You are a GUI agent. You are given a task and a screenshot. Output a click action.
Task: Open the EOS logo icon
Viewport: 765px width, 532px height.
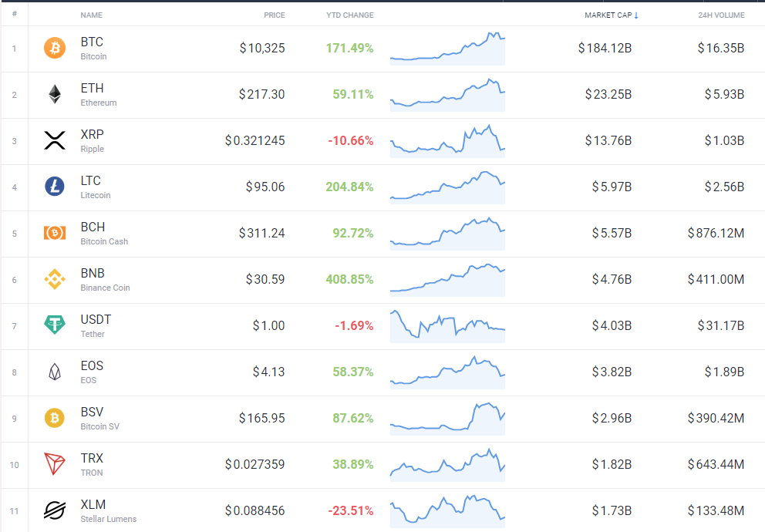click(x=55, y=372)
